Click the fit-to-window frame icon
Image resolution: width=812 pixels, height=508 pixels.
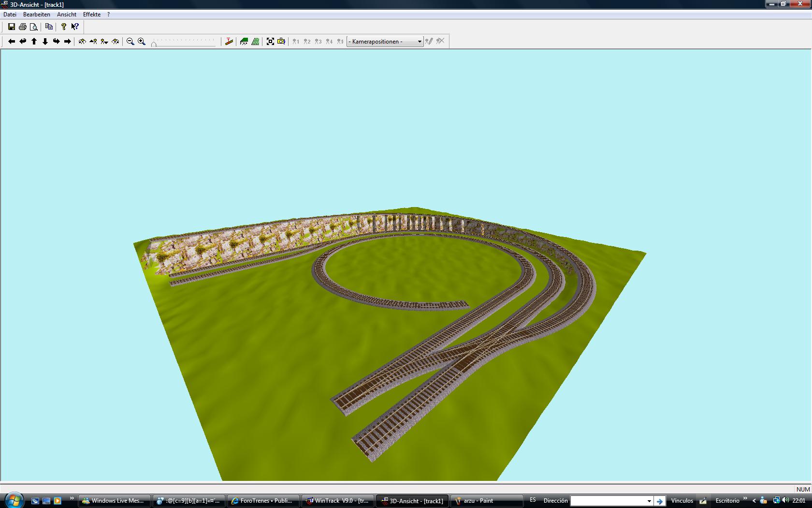click(270, 42)
